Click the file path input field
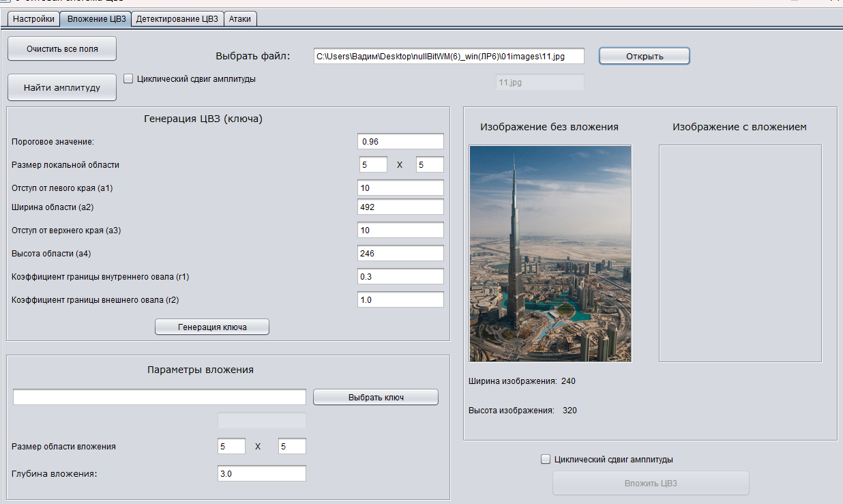The image size is (843, 504). click(x=449, y=56)
